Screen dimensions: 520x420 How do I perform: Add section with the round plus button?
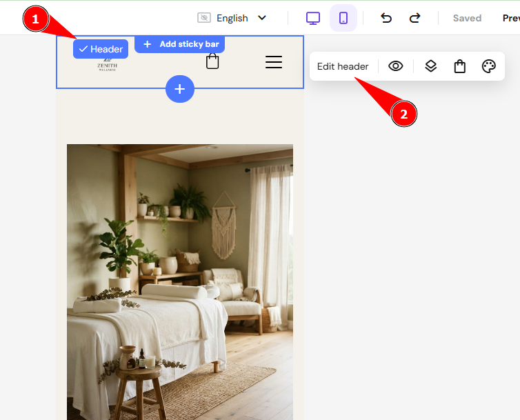180,89
